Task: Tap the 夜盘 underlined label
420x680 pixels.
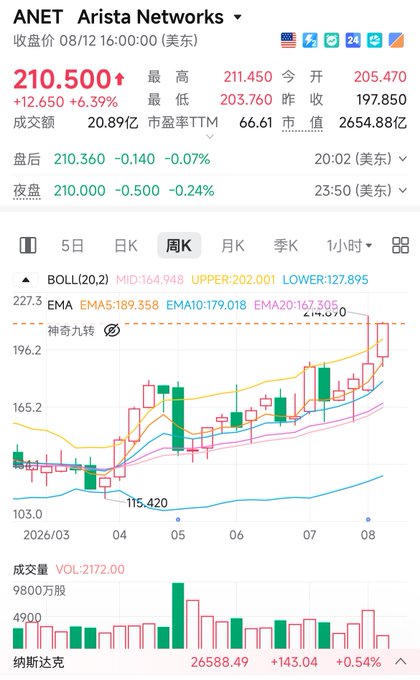Action: 27,190
